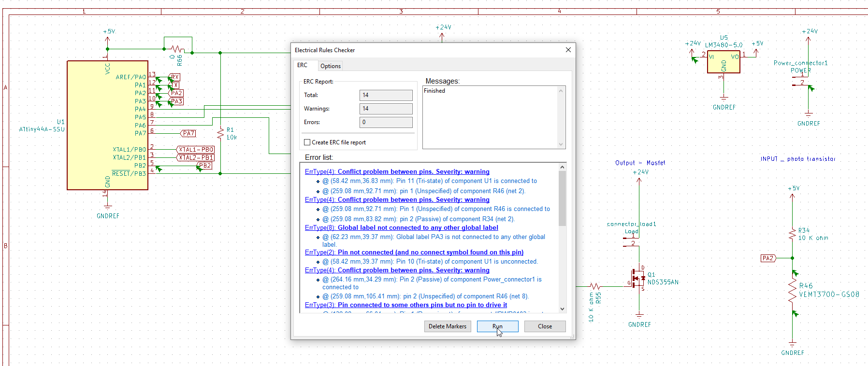
Task: Click the Error list scroll-down arrow
Action: (x=562, y=309)
